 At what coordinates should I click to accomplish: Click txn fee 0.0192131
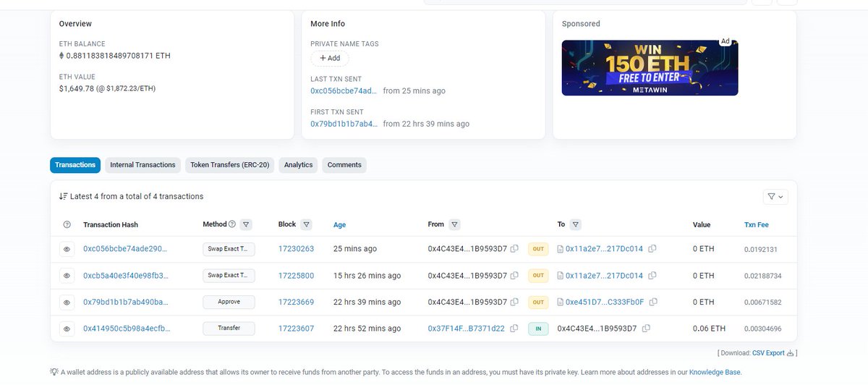(x=760, y=249)
